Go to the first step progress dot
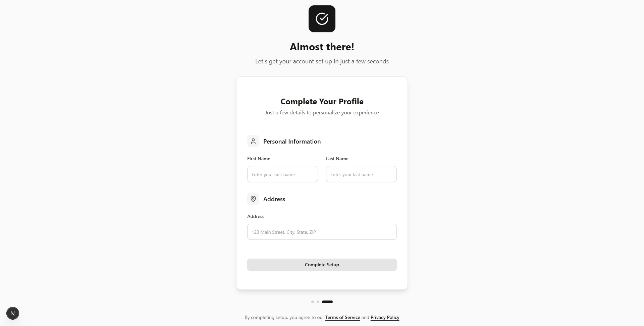The width and height of the screenshot is (644, 326). [313, 302]
